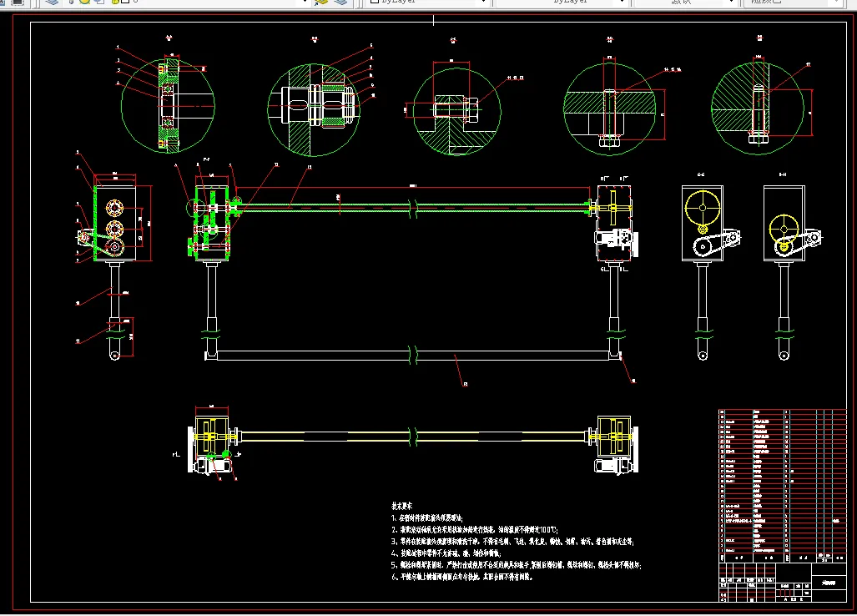Pick the shaft in top plan view
This screenshot has height=616, width=857.
pos(413,437)
